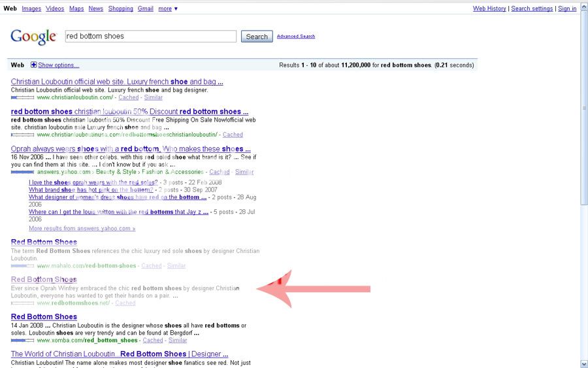The width and height of the screenshot is (588, 368).
Task: Click PageRank bar beside xomba.com URL
Action: coord(22,341)
